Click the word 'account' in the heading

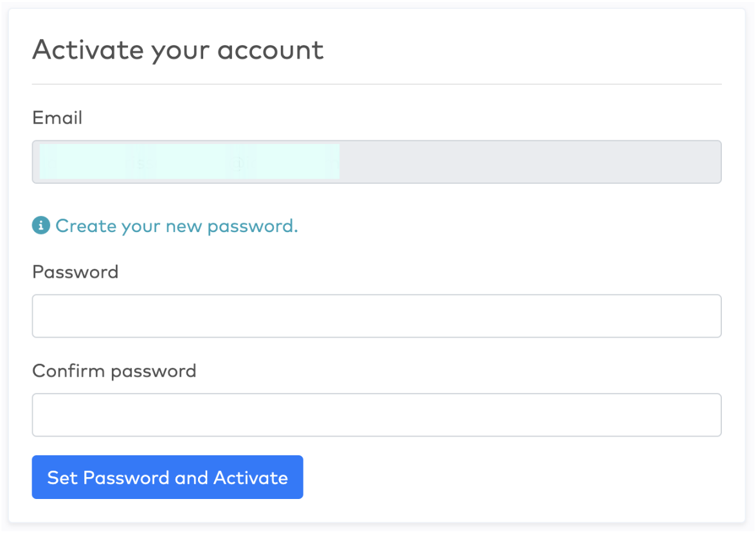(271, 51)
